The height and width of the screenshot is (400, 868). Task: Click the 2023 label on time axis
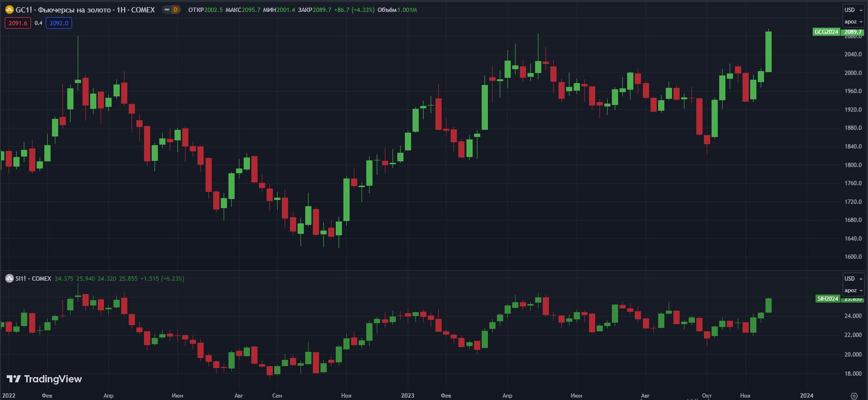pyautogui.click(x=408, y=396)
